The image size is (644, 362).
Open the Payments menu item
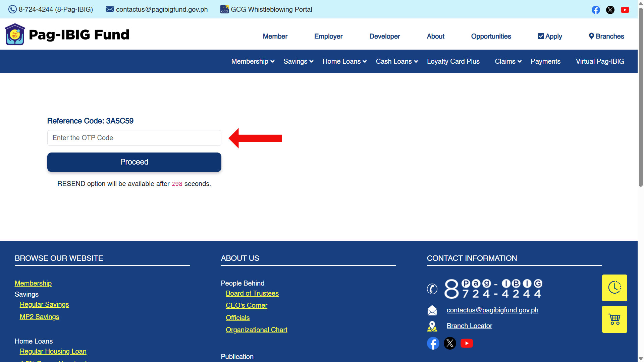[545, 61]
